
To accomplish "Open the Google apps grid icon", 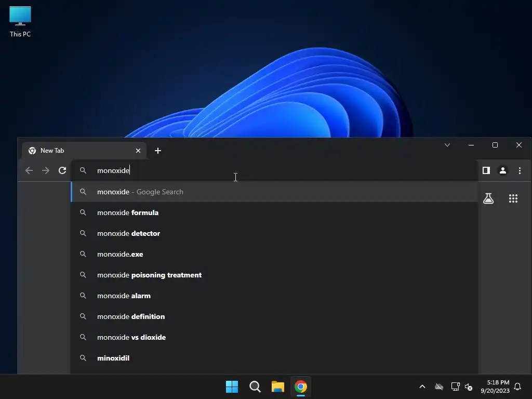I will tap(513, 198).
